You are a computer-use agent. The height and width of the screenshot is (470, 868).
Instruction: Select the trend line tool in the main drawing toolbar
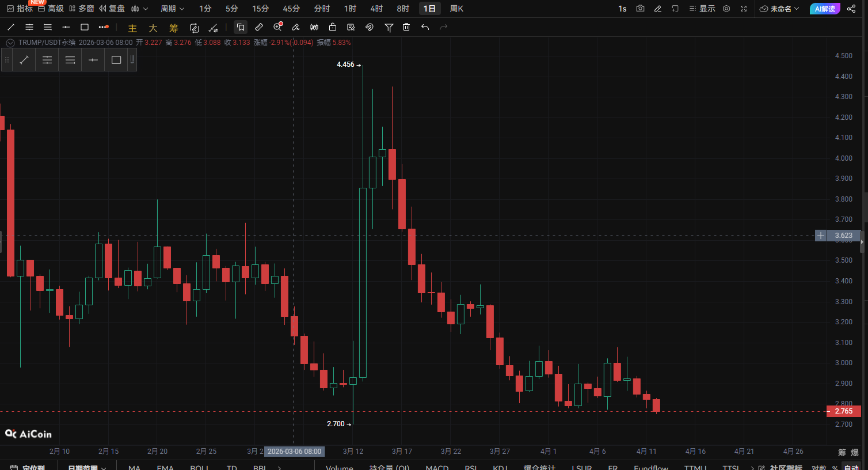pos(11,27)
